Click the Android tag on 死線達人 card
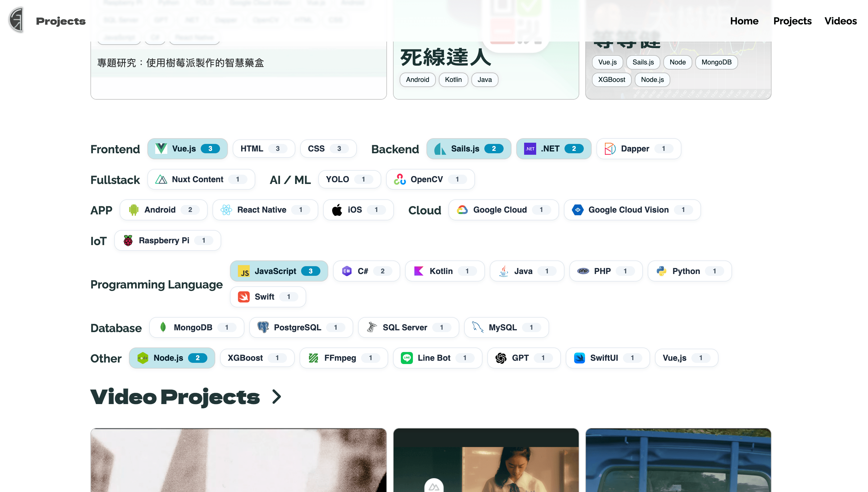The image size is (868, 492). [418, 80]
